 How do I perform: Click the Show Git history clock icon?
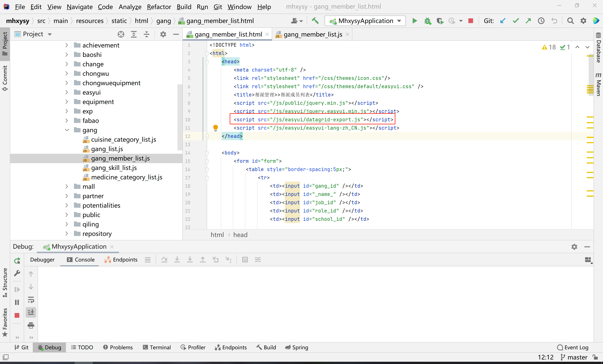coord(541,21)
